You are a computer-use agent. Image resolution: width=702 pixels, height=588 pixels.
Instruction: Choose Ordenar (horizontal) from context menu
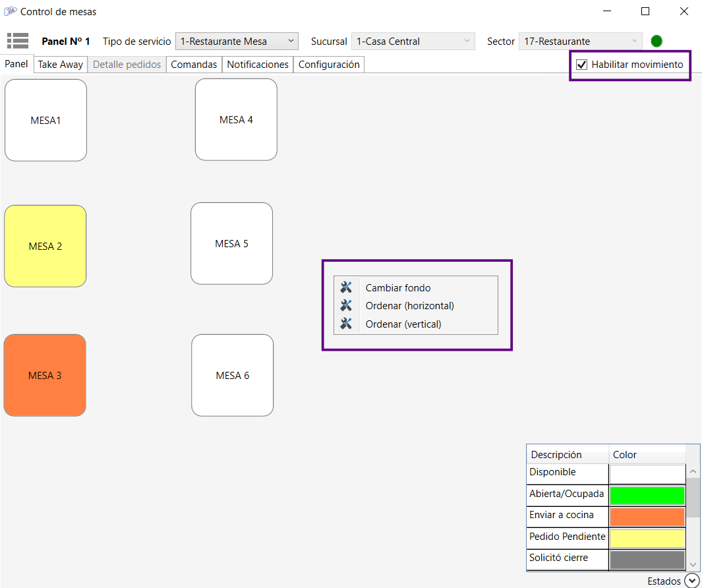[x=409, y=306]
